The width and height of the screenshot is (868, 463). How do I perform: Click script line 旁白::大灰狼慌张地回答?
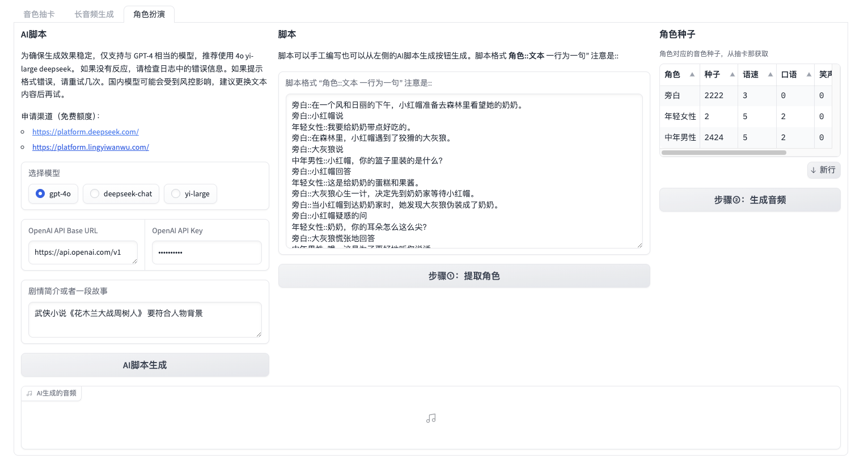[333, 238]
